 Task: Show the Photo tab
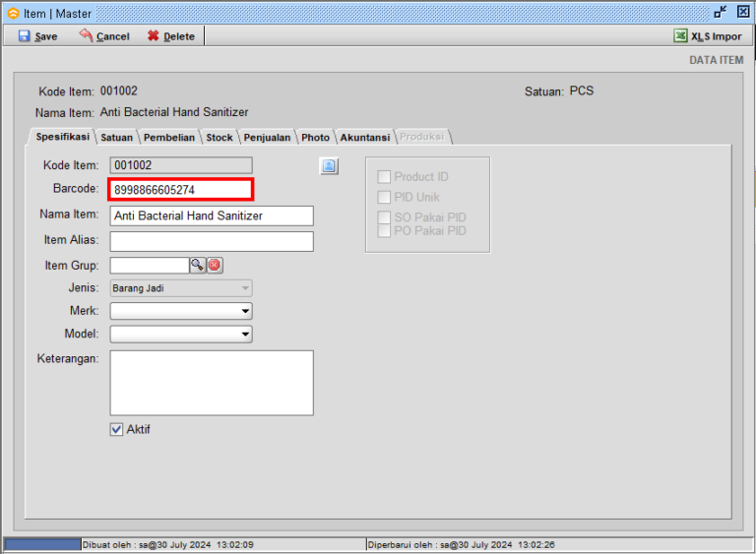point(315,138)
